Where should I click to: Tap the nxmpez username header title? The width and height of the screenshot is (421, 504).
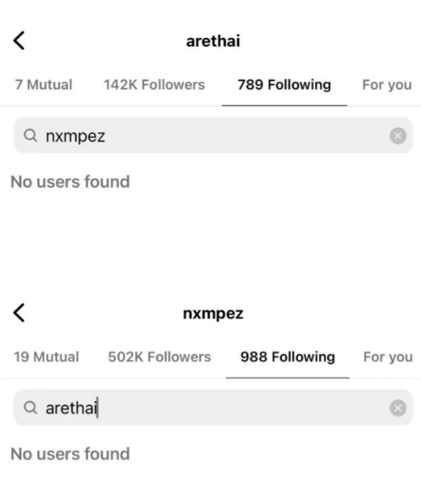[x=213, y=313]
